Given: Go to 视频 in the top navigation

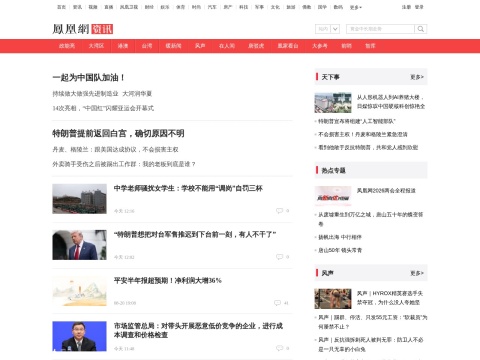Looking at the screenshot, I should click(x=93, y=7).
